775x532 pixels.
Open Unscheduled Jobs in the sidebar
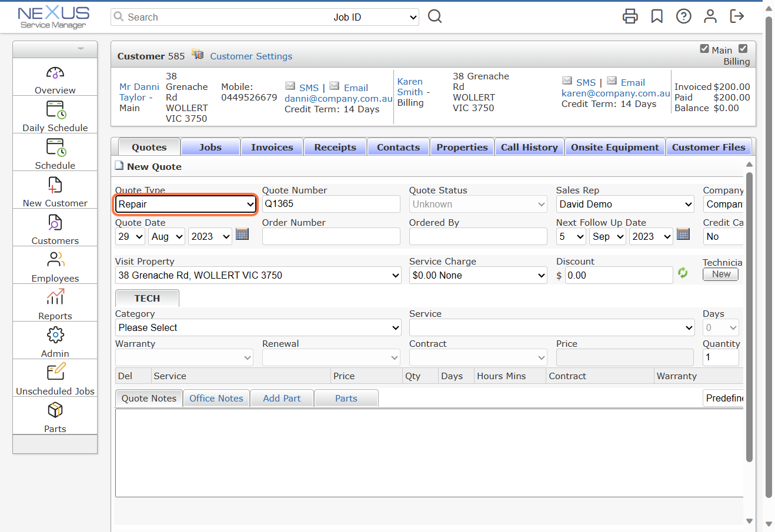click(x=55, y=379)
